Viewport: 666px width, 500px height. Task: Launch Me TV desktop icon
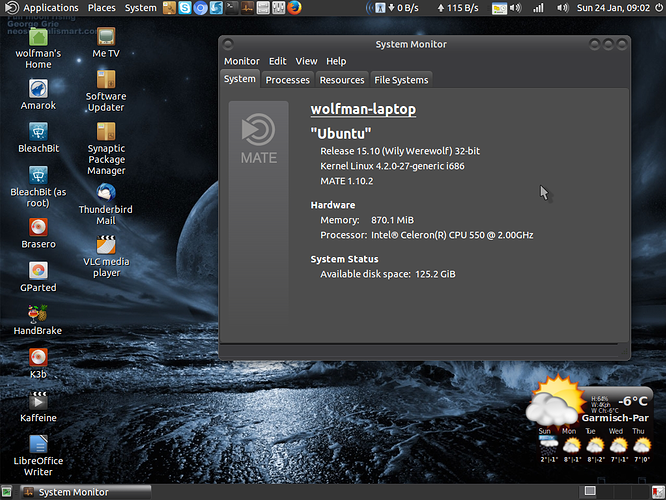[x=106, y=37]
